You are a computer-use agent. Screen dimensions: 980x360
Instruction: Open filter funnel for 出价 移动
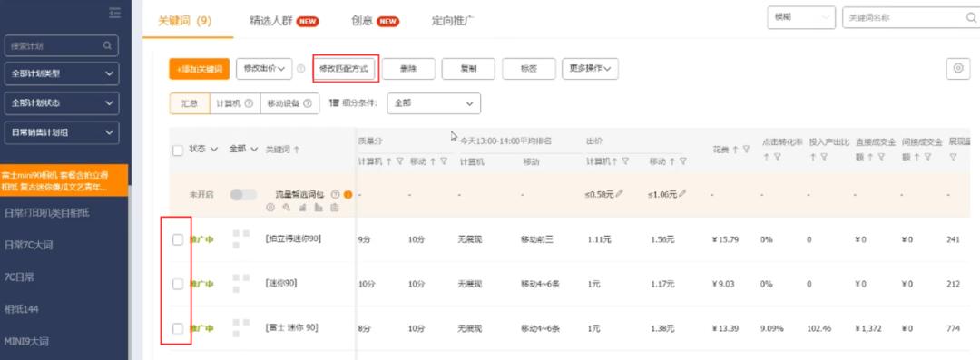coord(683,161)
